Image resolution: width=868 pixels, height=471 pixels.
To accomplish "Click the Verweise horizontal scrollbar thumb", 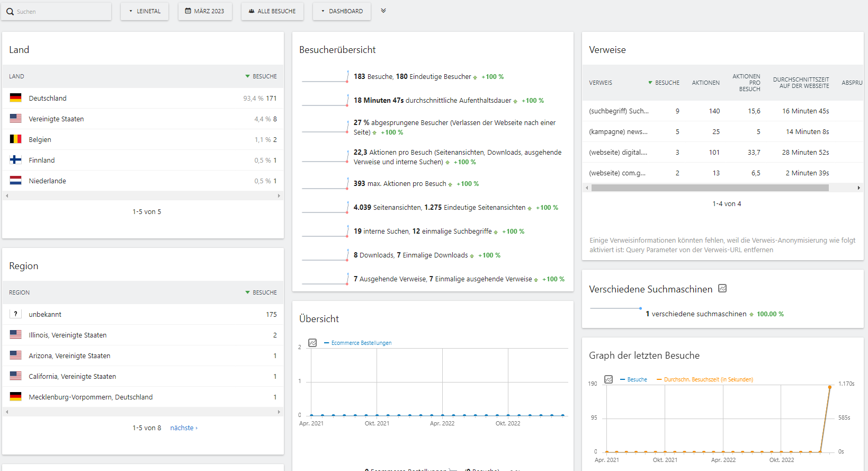I will (x=710, y=188).
